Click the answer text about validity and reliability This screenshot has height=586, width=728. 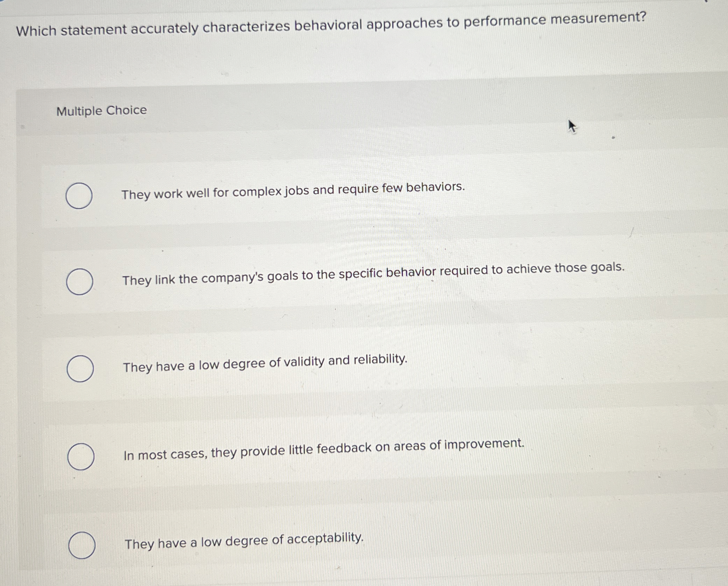click(x=265, y=365)
